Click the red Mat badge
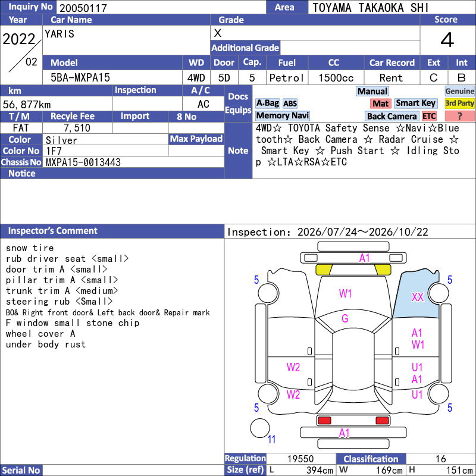 coord(381,104)
